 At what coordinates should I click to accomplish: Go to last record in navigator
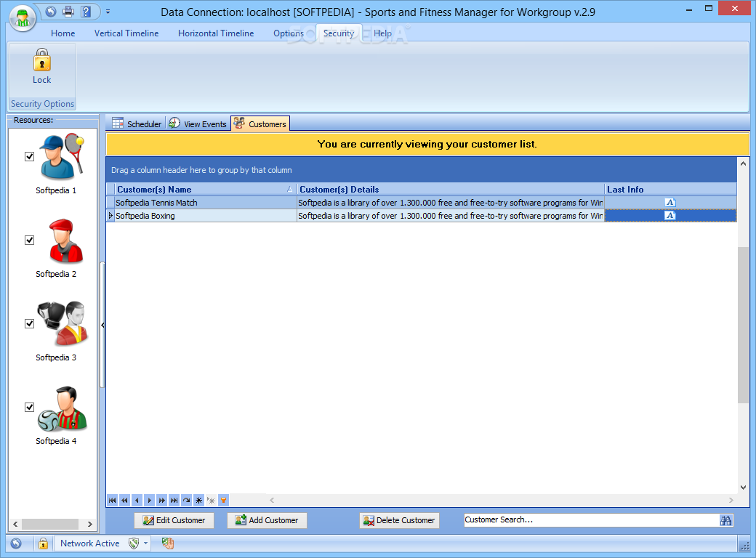(x=174, y=501)
